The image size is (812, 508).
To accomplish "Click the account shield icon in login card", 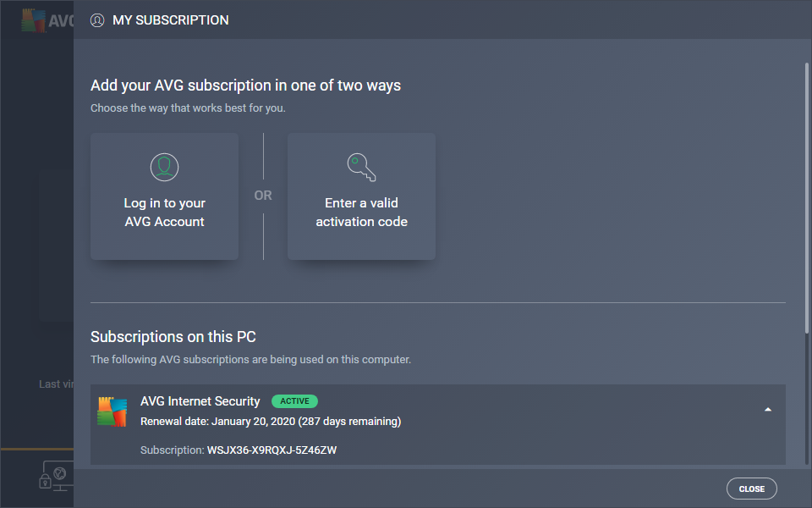I will 164,167.
